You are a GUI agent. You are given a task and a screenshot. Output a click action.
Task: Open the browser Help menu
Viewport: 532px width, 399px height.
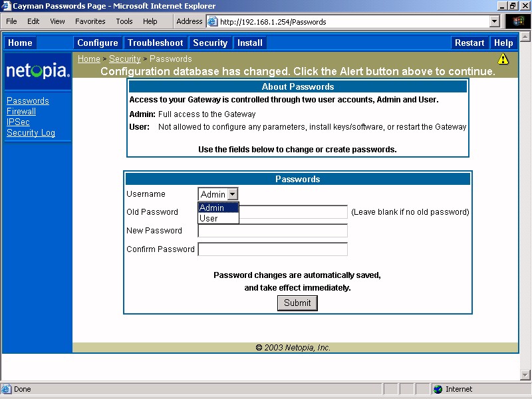[x=150, y=21]
